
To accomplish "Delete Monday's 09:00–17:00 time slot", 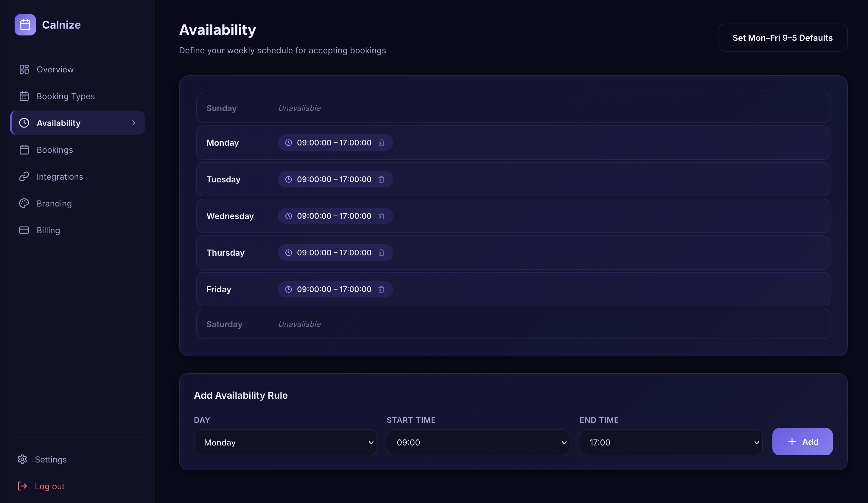I will click(381, 142).
